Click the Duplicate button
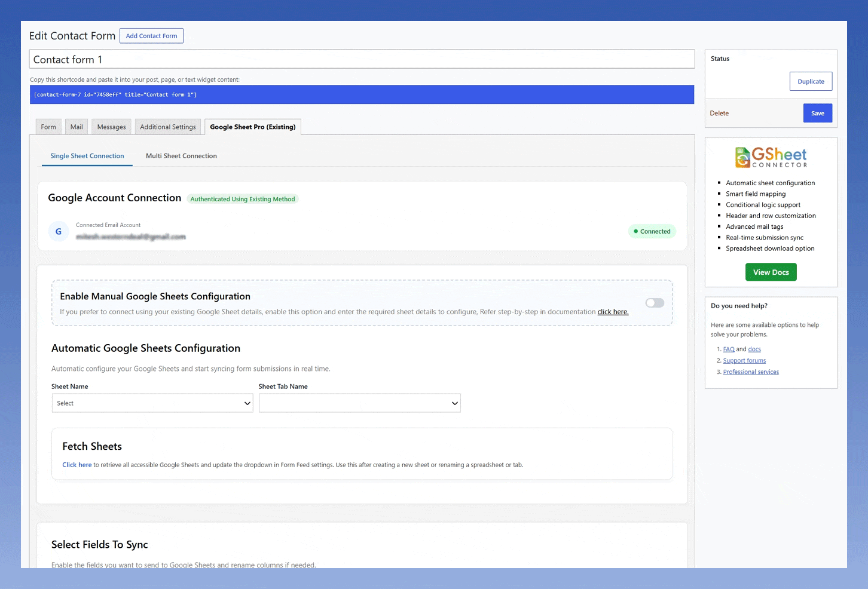 811,81
